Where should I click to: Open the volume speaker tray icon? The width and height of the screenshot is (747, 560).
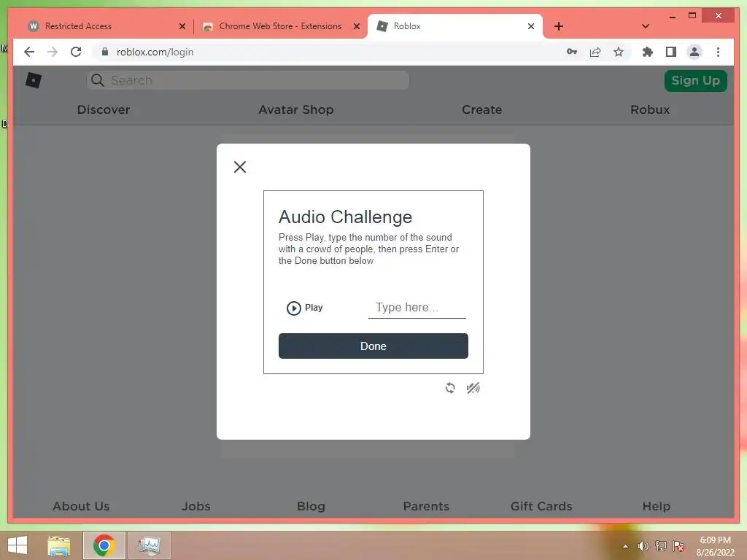coord(643,546)
